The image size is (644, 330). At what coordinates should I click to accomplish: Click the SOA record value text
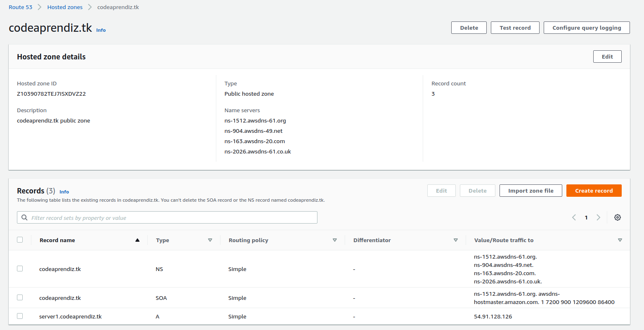click(x=544, y=298)
